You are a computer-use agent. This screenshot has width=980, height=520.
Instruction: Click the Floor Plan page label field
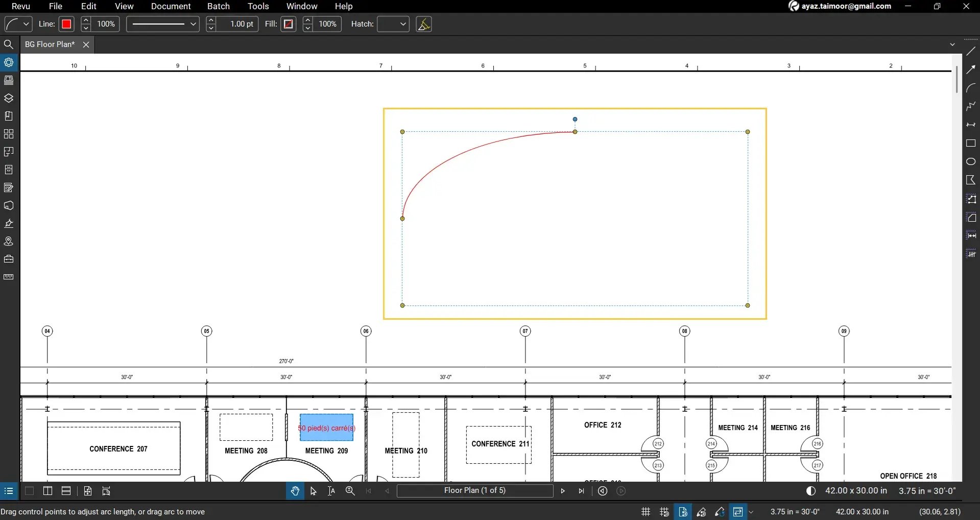(x=475, y=491)
